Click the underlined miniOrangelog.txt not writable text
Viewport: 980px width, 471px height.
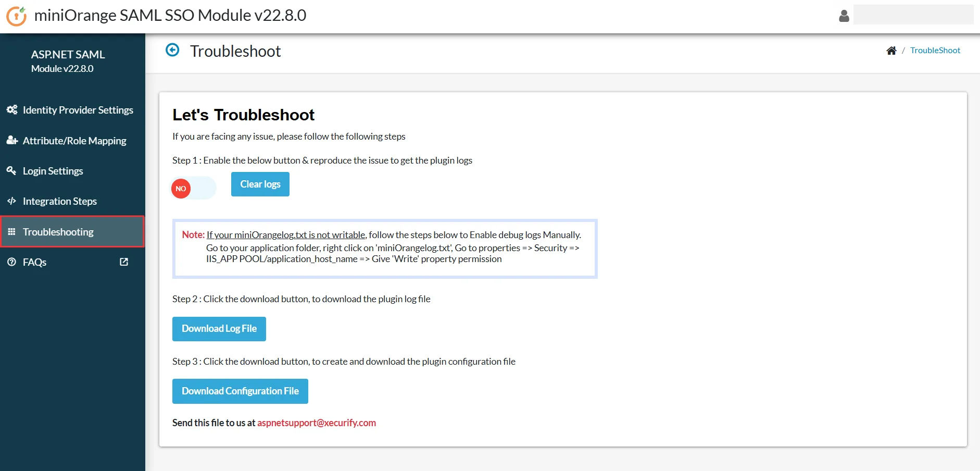tap(286, 235)
